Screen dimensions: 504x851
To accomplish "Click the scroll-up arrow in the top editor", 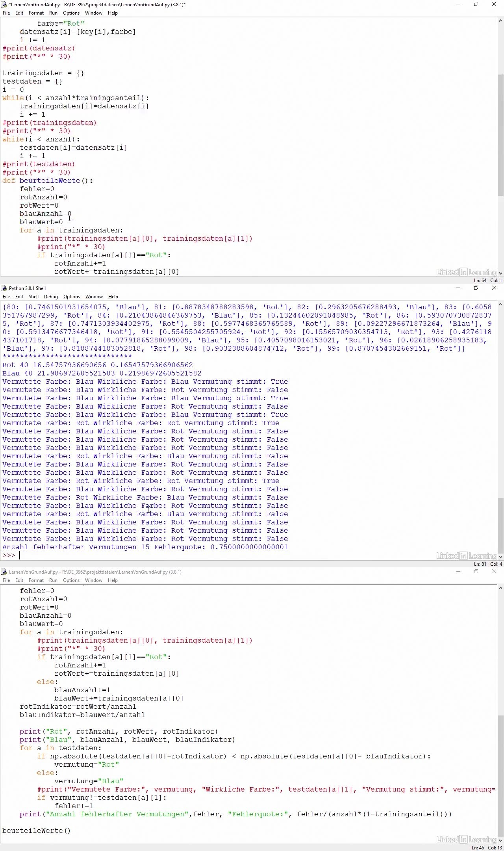I will (x=500, y=21).
